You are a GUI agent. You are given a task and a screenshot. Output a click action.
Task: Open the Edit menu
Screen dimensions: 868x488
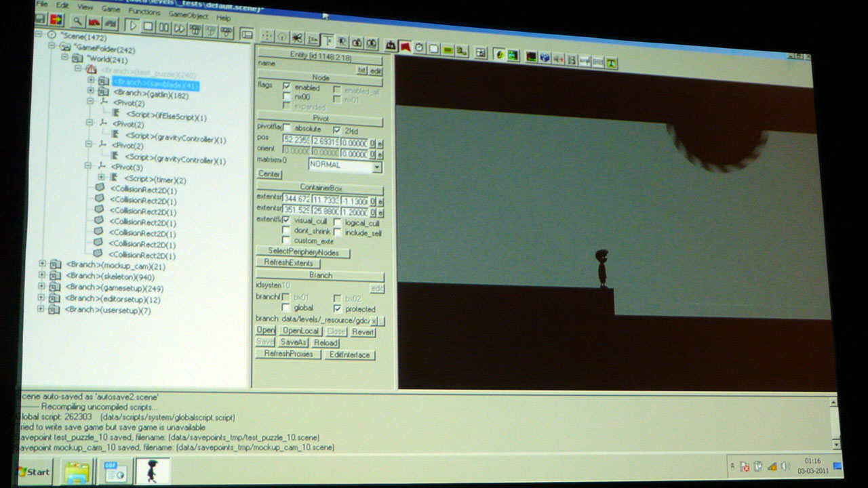click(x=62, y=5)
